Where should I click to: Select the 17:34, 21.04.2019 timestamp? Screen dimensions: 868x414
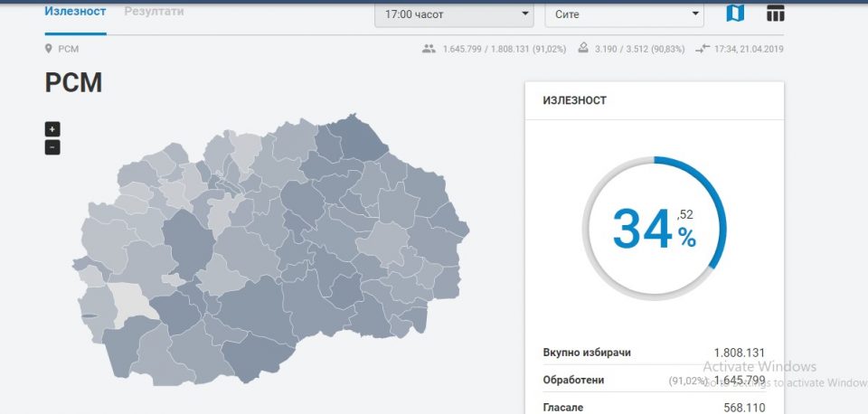coord(749,49)
